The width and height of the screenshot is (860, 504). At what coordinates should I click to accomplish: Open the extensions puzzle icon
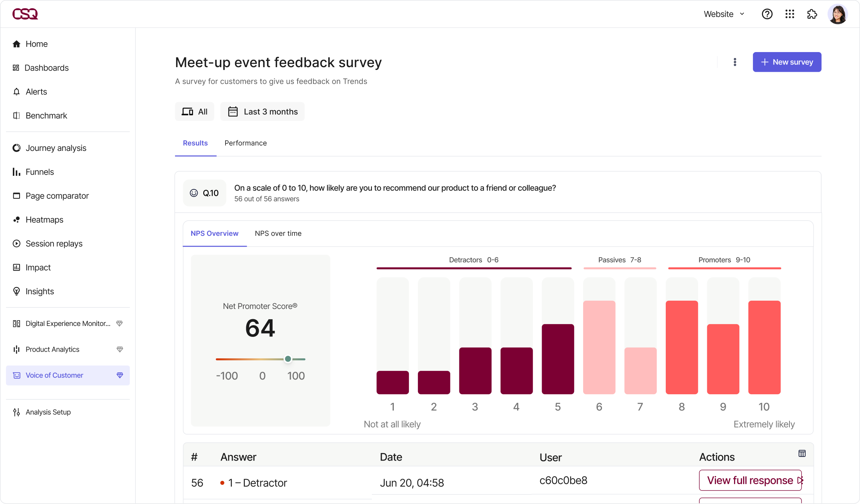click(x=812, y=14)
